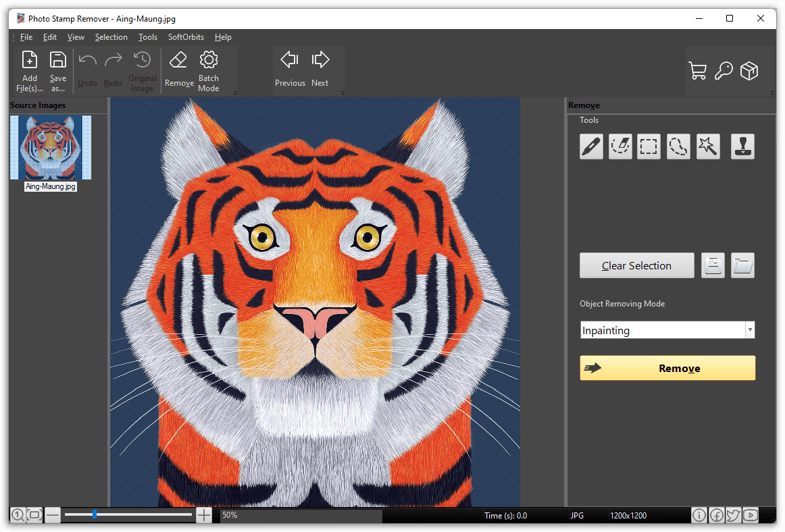Click the 50% zoom value

[x=230, y=515]
